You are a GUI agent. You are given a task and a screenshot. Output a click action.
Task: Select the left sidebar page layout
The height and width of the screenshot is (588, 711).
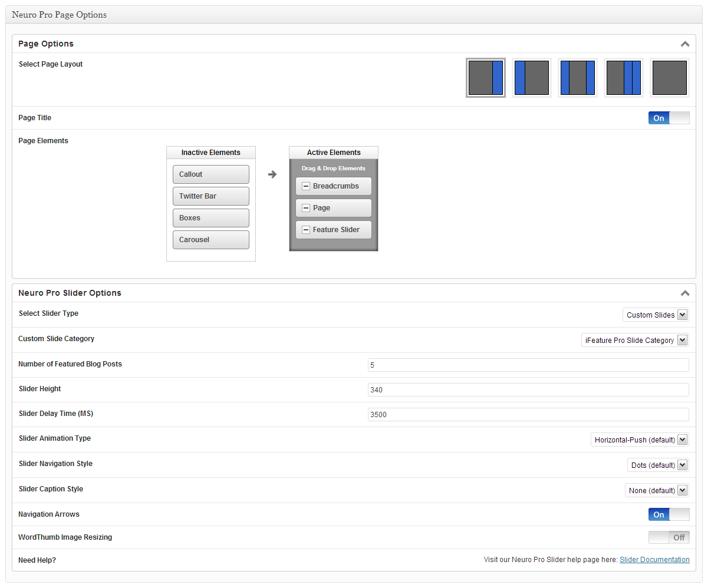[x=532, y=78]
